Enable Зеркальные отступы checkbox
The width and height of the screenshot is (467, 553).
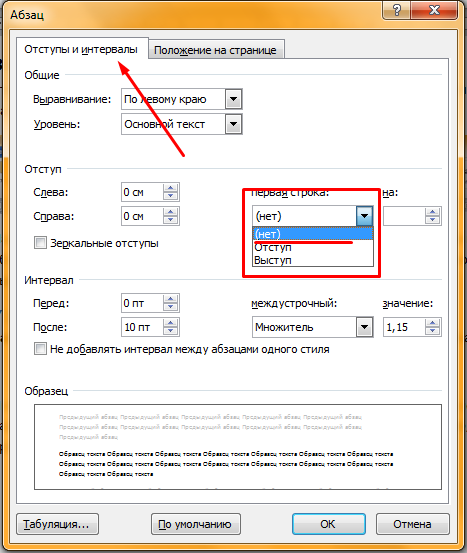pos(40,243)
